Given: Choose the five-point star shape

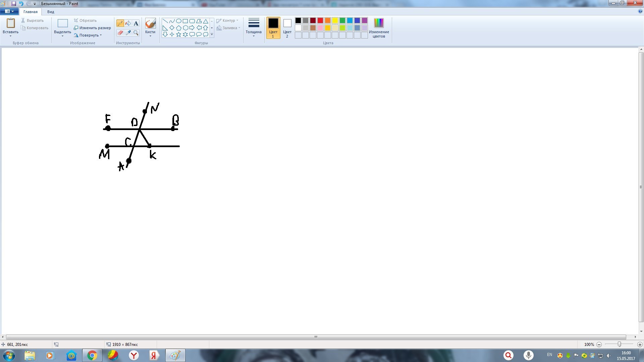Looking at the screenshot, I should coord(179,34).
